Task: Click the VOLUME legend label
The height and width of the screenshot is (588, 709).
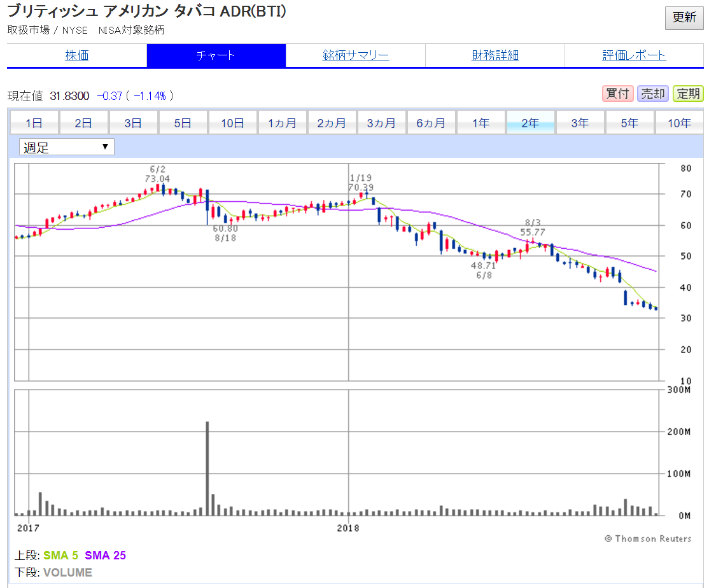Action: tap(68, 573)
